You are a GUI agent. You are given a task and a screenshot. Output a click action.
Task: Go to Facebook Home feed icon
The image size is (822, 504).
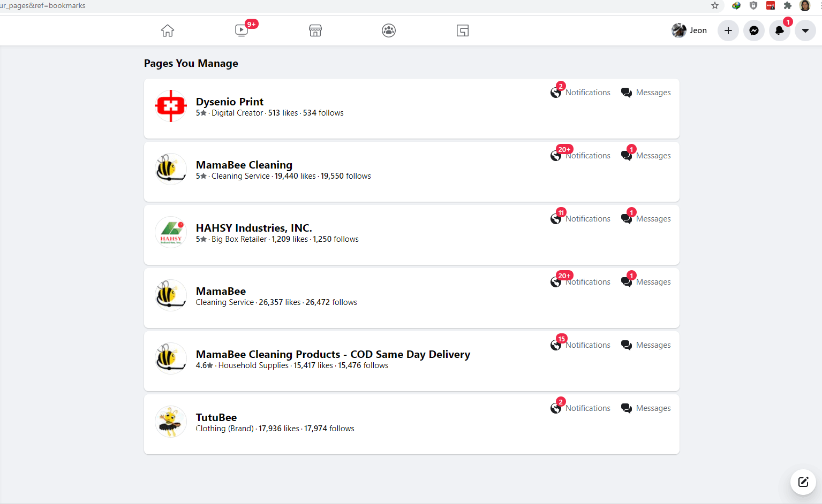pos(168,30)
